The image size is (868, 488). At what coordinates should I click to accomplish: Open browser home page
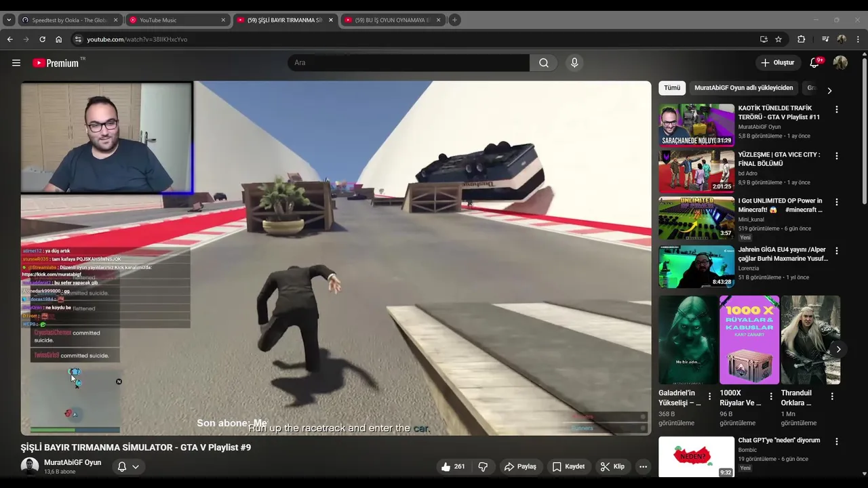click(59, 39)
